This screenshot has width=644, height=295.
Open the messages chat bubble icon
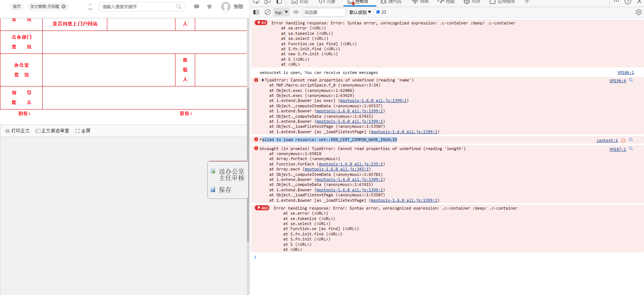click(x=197, y=6)
